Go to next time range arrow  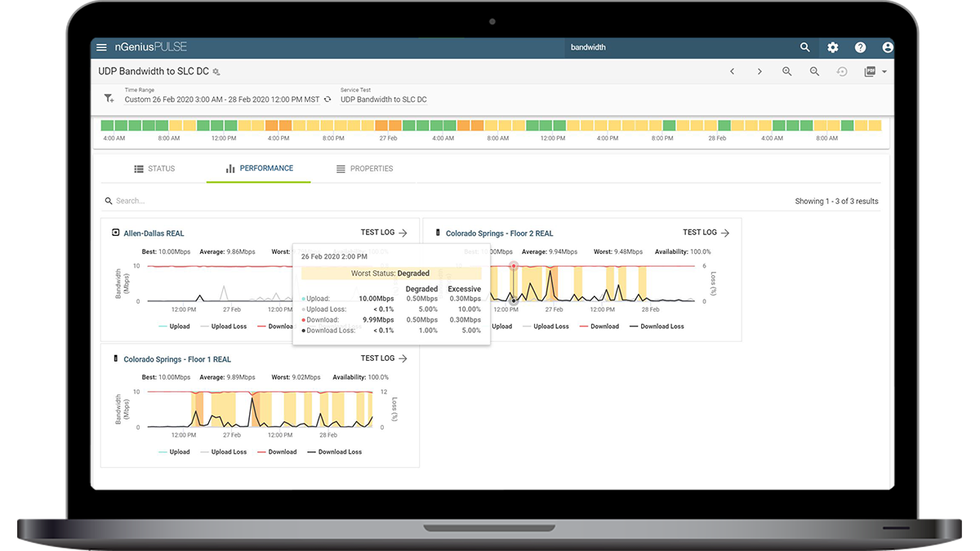tap(759, 72)
